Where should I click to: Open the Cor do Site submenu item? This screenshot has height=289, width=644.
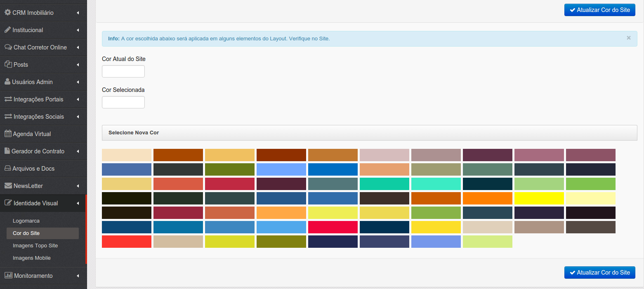[42, 233]
